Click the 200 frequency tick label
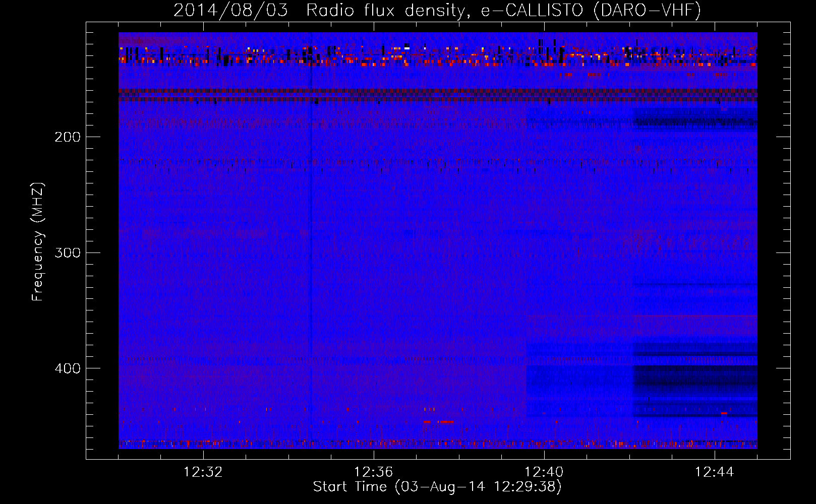Image resolution: width=816 pixels, height=504 pixels. click(x=67, y=137)
